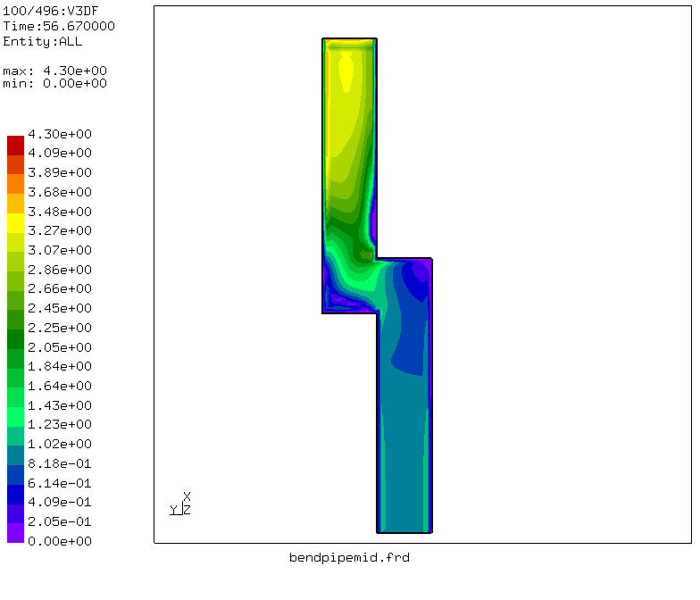
Task: Click the bendpipemid.frd filename label
Action: tap(349, 558)
